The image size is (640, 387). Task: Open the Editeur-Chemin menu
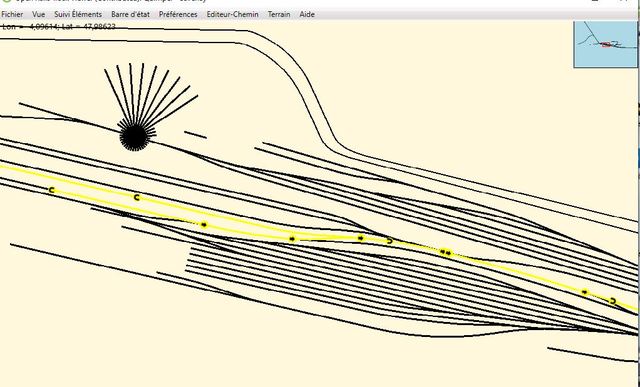[232, 14]
